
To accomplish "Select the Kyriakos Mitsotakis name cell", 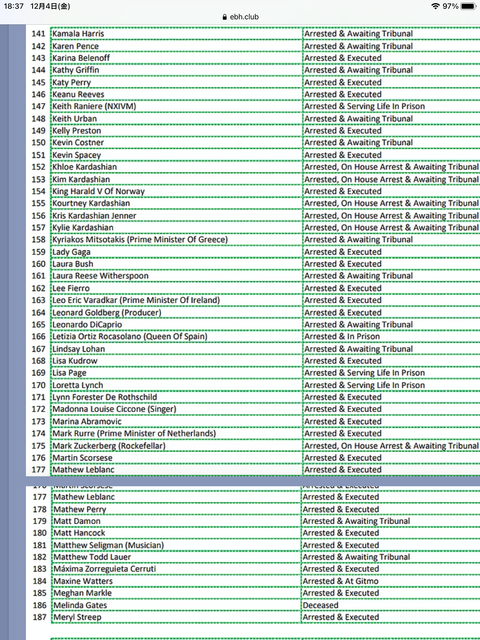I will 176,240.
